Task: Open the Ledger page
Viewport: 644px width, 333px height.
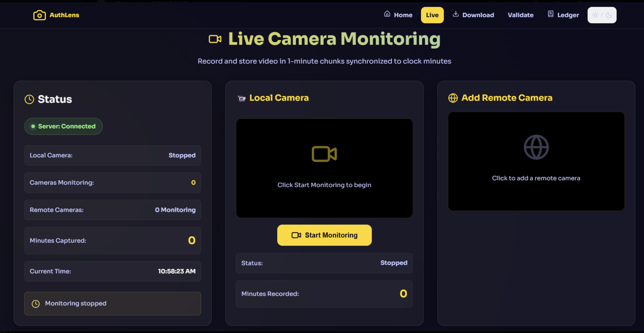Action: [568, 15]
